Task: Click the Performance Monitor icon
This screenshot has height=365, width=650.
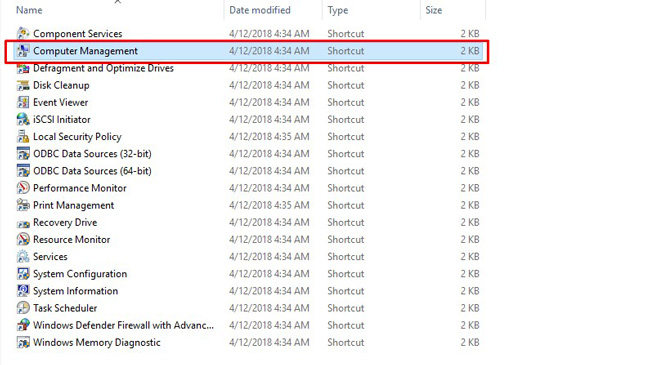Action: click(23, 188)
